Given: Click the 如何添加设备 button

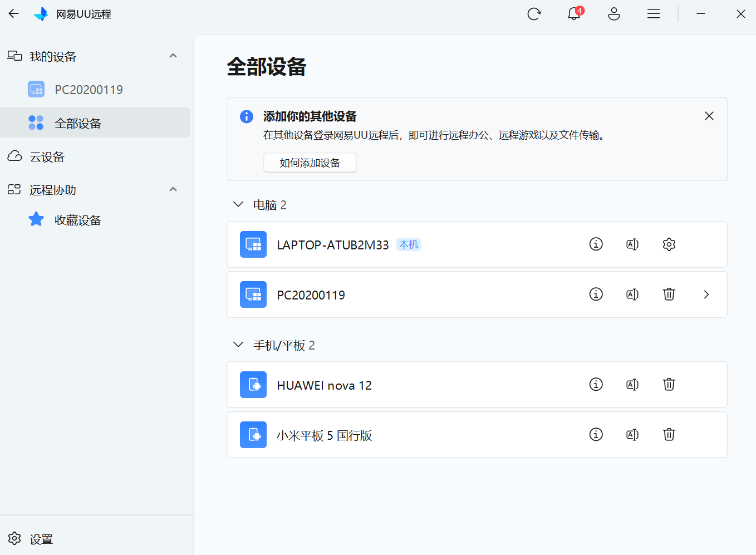Looking at the screenshot, I should (310, 163).
